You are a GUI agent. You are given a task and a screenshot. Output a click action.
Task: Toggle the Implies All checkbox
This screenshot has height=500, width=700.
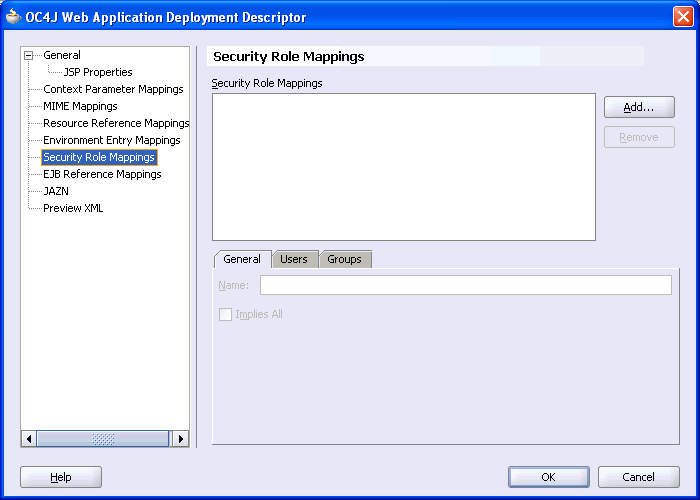(x=225, y=314)
